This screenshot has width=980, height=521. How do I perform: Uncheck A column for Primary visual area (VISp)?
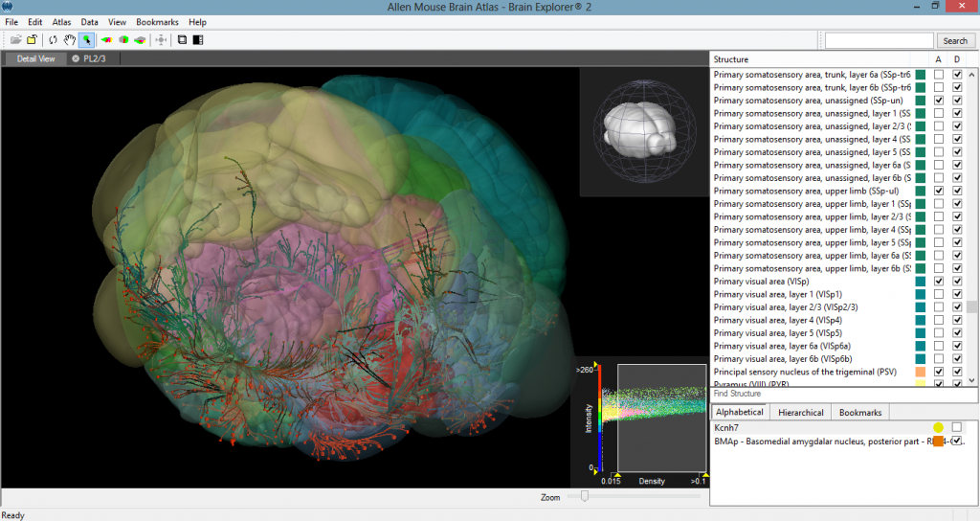coord(939,282)
